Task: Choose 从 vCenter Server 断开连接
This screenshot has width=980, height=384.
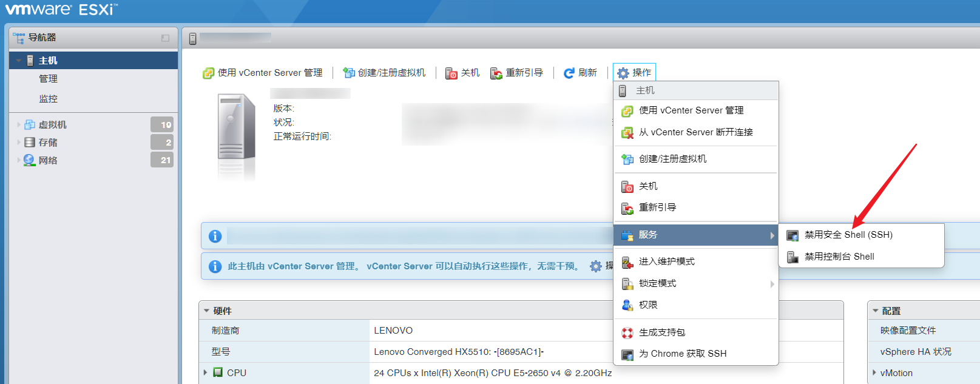Action: pos(696,132)
